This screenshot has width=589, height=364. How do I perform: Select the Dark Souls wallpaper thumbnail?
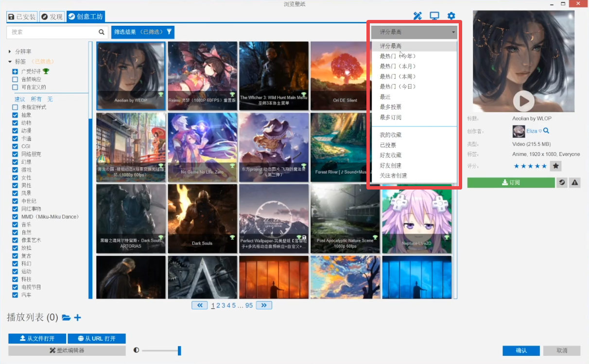pyautogui.click(x=202, y=219)
